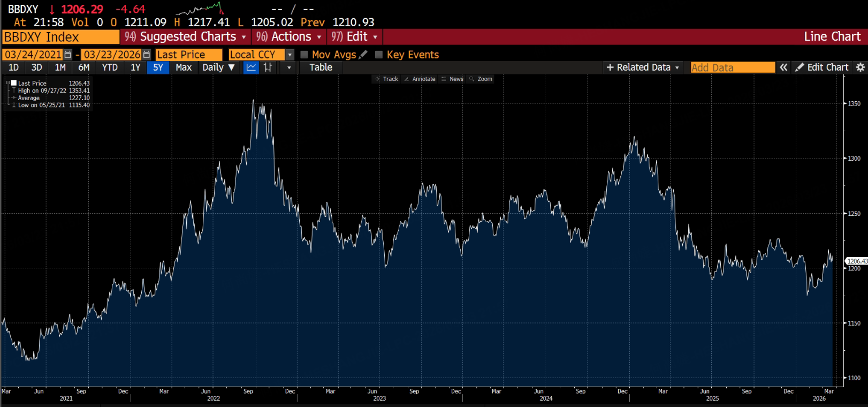This screenshot has height=407, width=868.
Task: Click High on 09/27/22 legend row
Action: 51,91
